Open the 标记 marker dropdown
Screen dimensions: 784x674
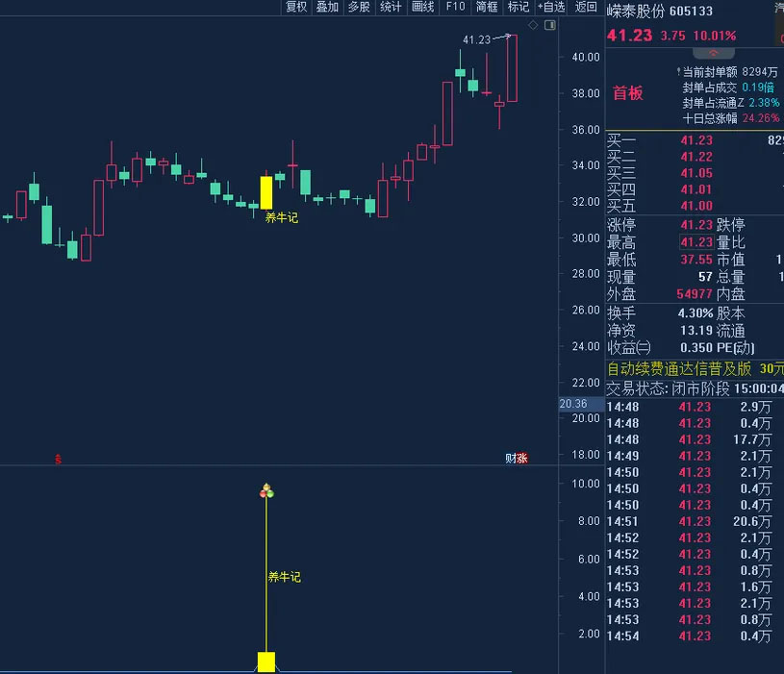coord(518,7)
